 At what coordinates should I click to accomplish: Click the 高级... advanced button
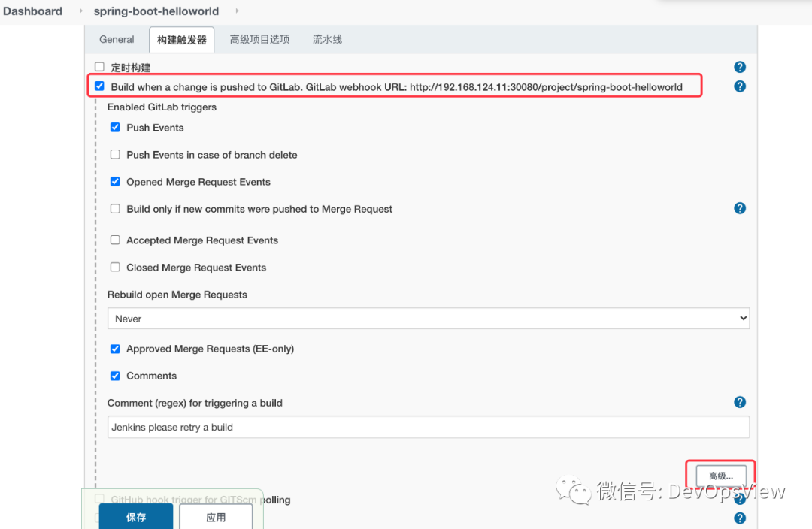(x=721, y=476)
